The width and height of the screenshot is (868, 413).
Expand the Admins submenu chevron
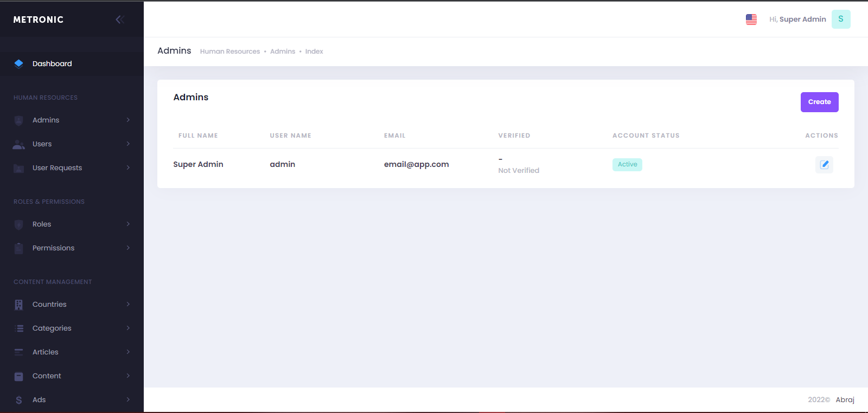pos(128,120)
